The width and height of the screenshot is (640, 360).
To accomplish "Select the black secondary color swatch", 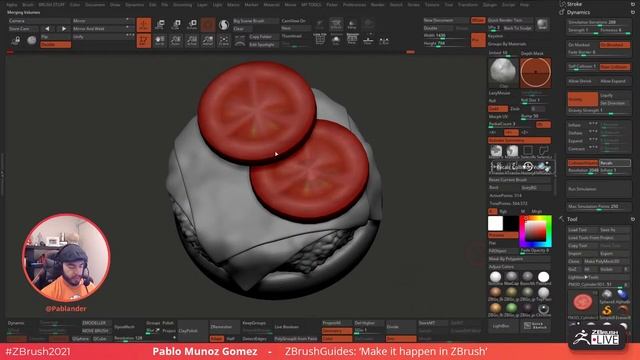I will (510, 223).
